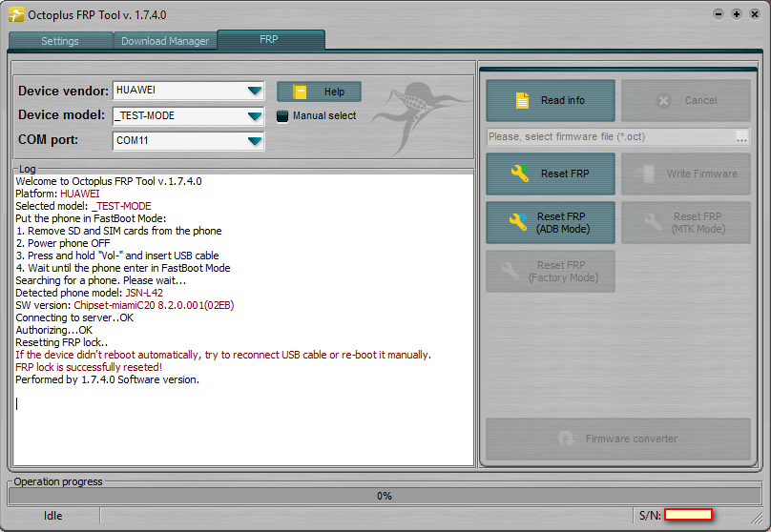Switch to the Settings tab
The width and height of the screenshot is (771, 532).
60,41
